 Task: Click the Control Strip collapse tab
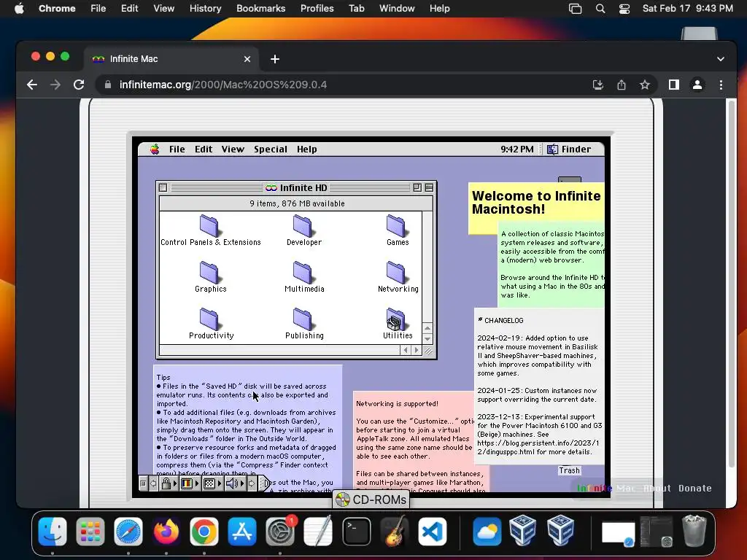(x=265, y=483)
